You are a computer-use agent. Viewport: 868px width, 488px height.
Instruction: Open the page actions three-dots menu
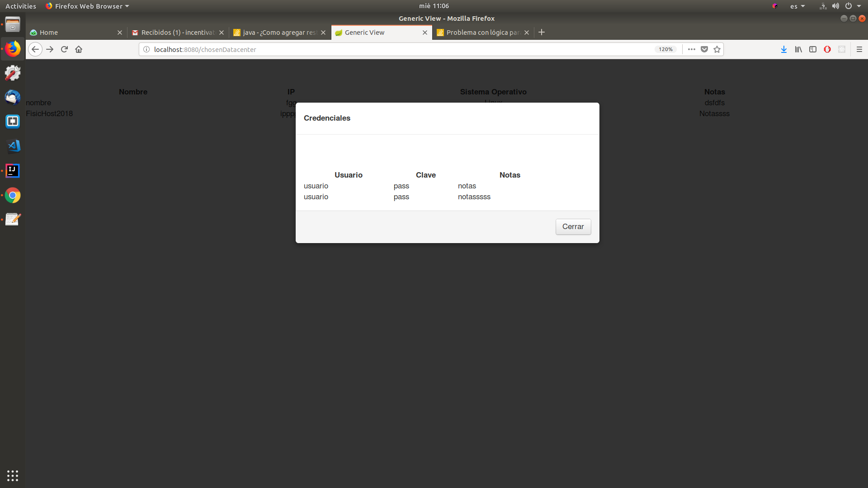coord(692,49)
